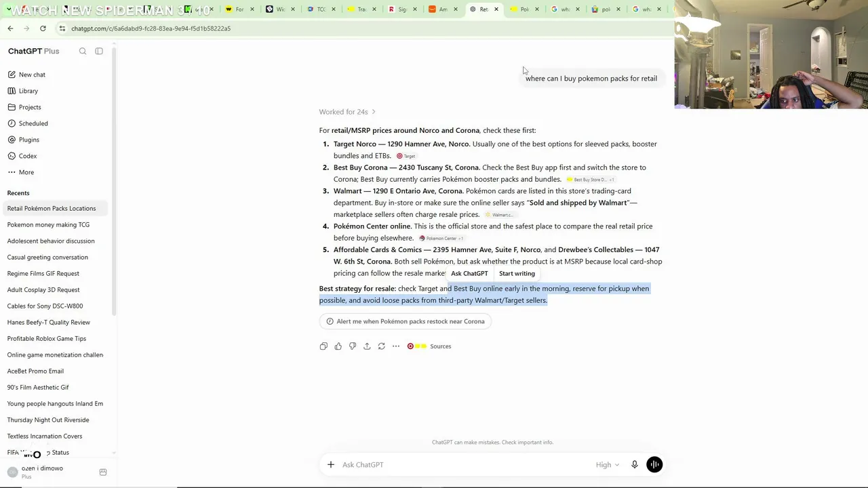Start voice mode with the waveform button
The height and width of the screenshot is (488, 868).
click(x=654, y=464)
